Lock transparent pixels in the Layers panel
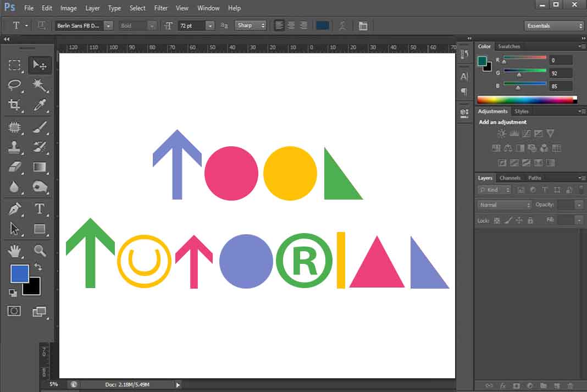This screenshot has height=392, width=587. [496, 220]
